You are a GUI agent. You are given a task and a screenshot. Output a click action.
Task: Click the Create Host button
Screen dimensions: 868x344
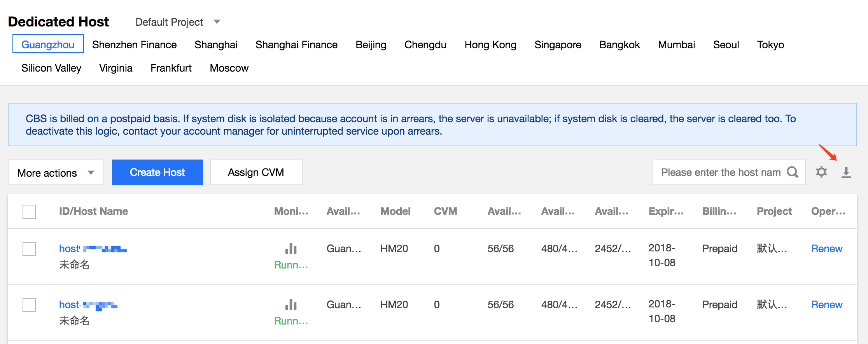click(157, 172)
